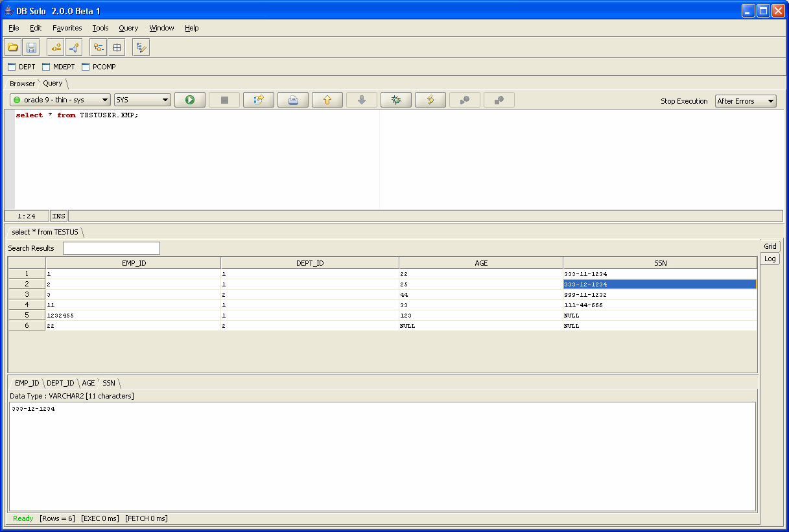Viewport: 789px width, 532px height.
Task: Click the save disk icon
Action: 31,47
